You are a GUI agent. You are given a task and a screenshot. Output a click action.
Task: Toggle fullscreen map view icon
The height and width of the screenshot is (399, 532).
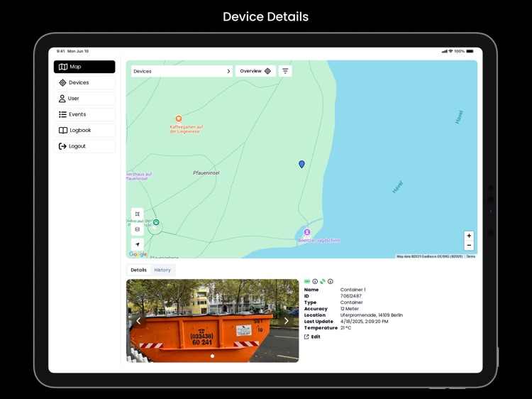click(138, 214)
